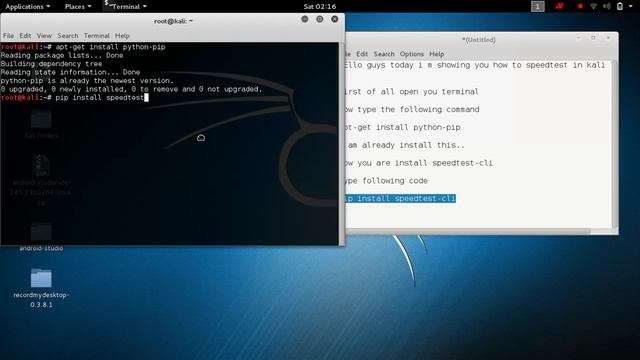
Task: Minimize the Untitled editor window
Action: tap(578, 38)
